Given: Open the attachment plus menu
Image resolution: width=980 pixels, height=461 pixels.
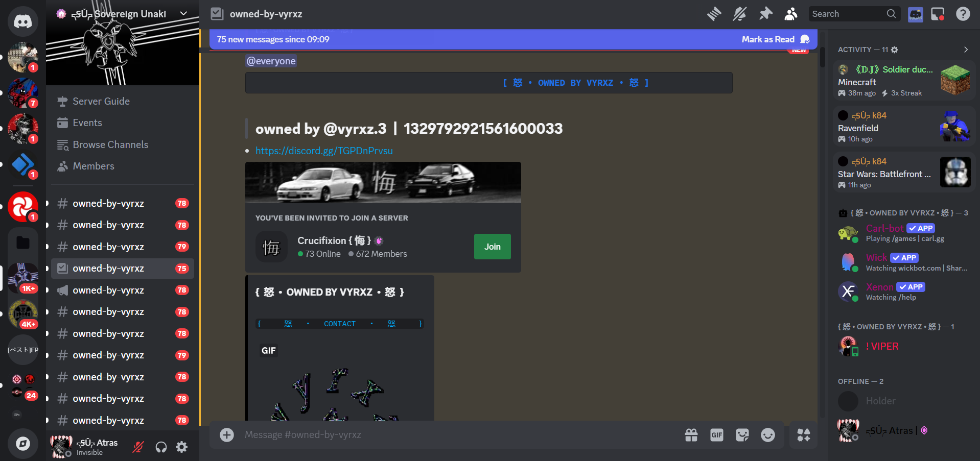Looking at the screenshot, I should point(227,435).
